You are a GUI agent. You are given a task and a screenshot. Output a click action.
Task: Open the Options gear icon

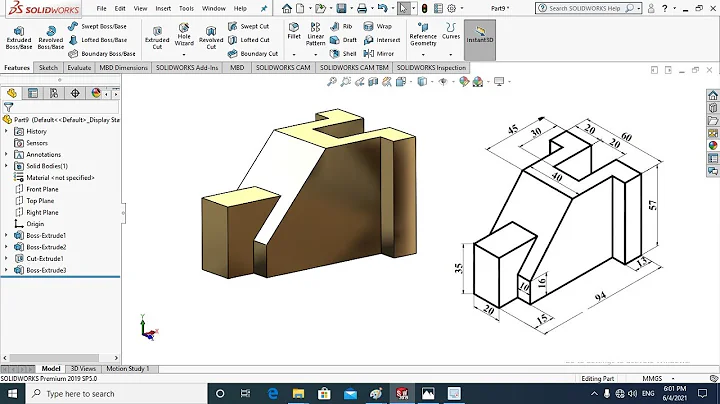click(452, 8)
